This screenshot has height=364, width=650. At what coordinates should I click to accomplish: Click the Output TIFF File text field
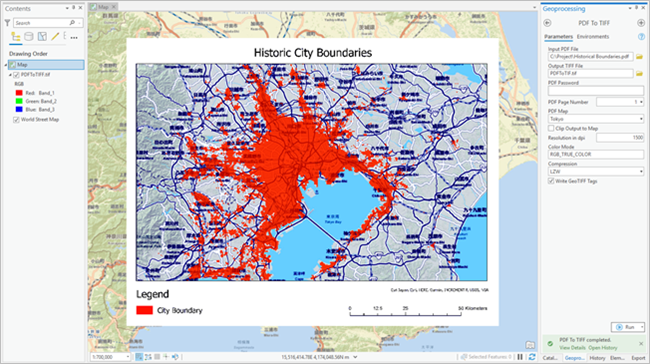coord(591,73)
